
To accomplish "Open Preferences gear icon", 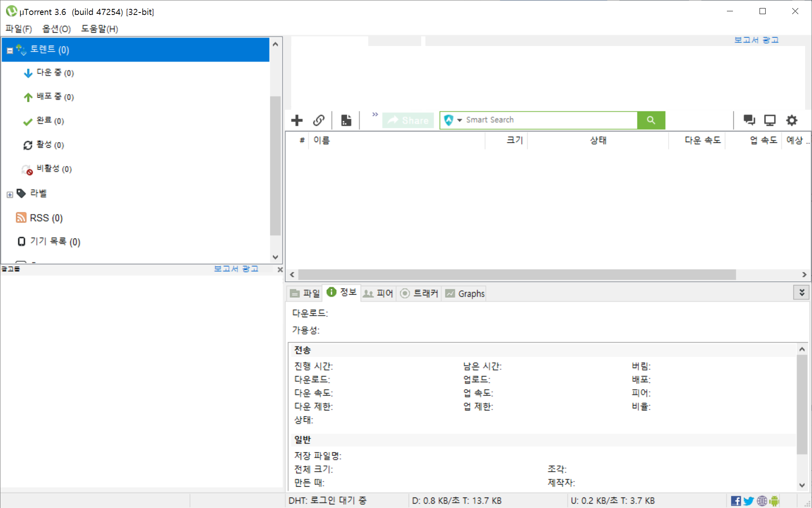I will point(792,120).
